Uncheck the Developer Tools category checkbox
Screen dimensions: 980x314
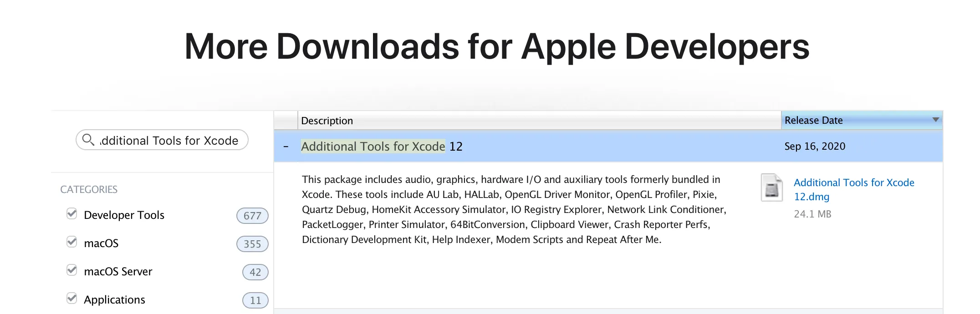pos(72,214)
